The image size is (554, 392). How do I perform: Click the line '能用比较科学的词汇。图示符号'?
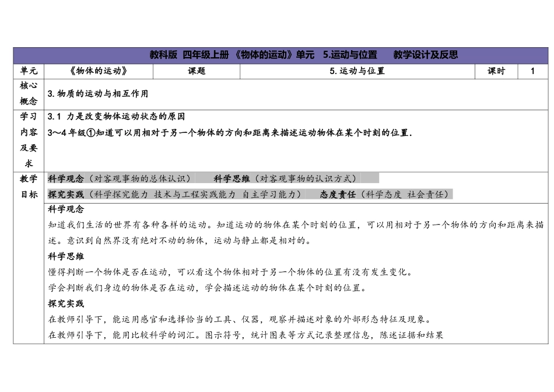pos(246,335)
